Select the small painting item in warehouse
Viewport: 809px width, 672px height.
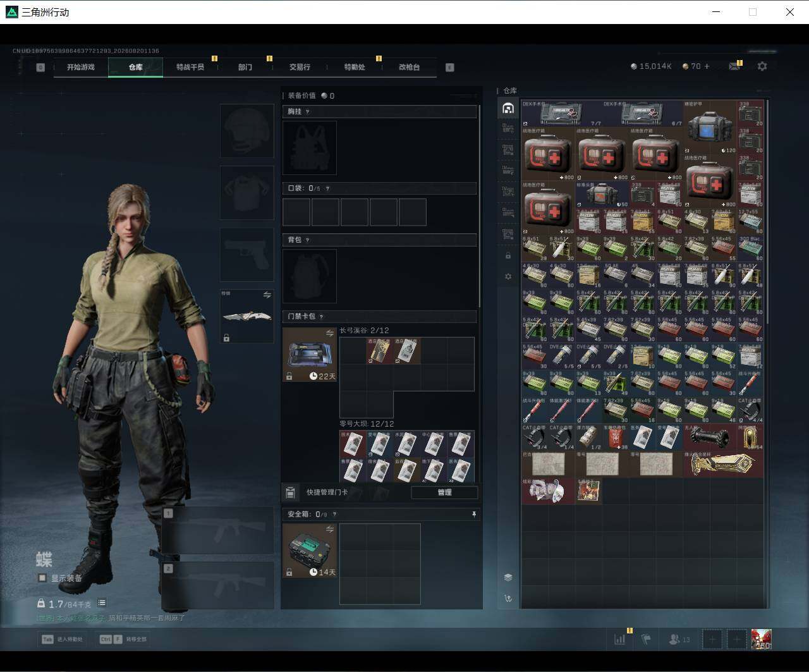(x=589, y=491)
